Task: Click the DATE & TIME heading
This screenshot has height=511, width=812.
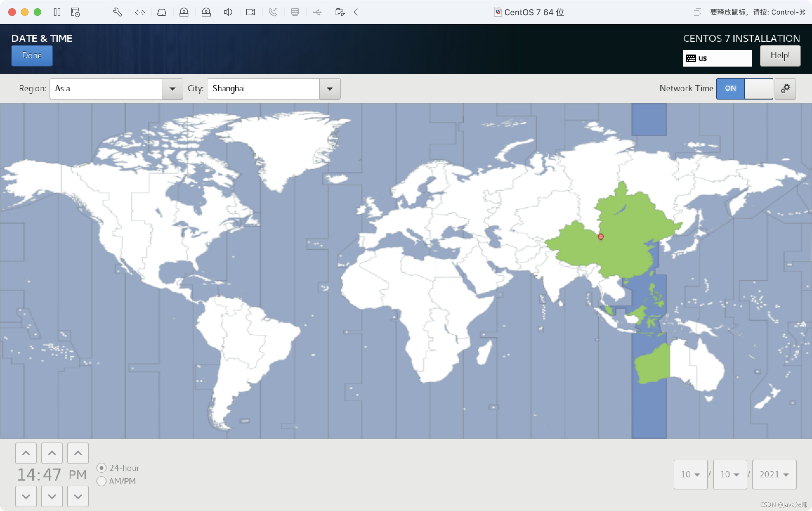Action: coord(42,38)
